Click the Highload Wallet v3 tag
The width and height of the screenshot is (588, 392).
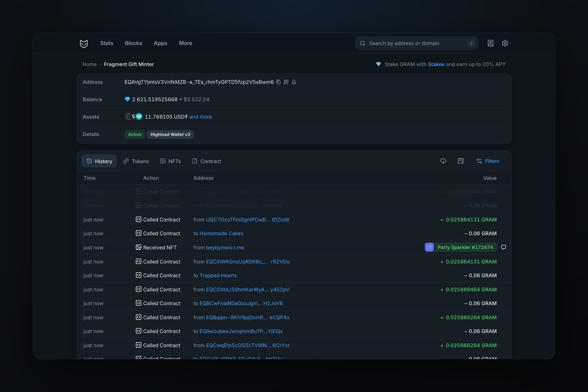(170, 134)
